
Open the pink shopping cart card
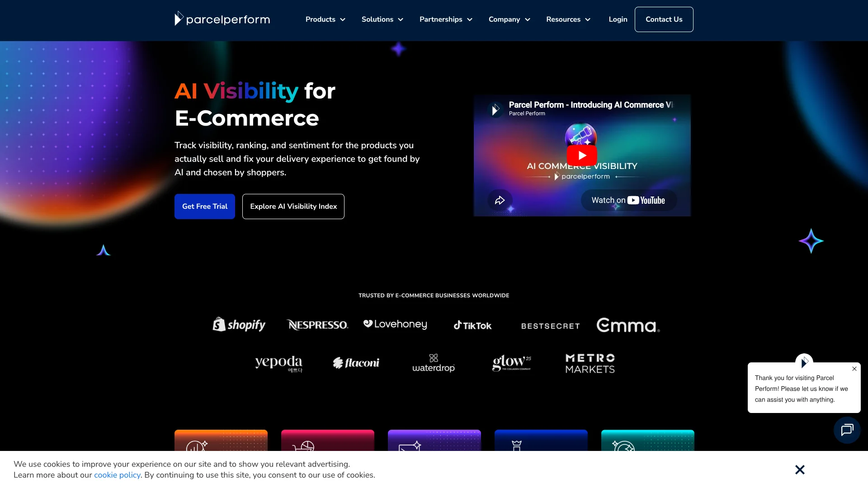pyautogui.click(x=328, y=441)
